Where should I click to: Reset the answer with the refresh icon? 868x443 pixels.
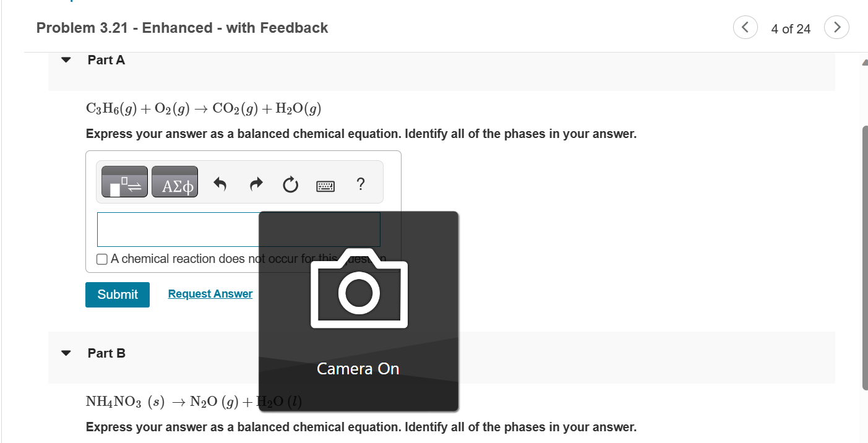290,184
